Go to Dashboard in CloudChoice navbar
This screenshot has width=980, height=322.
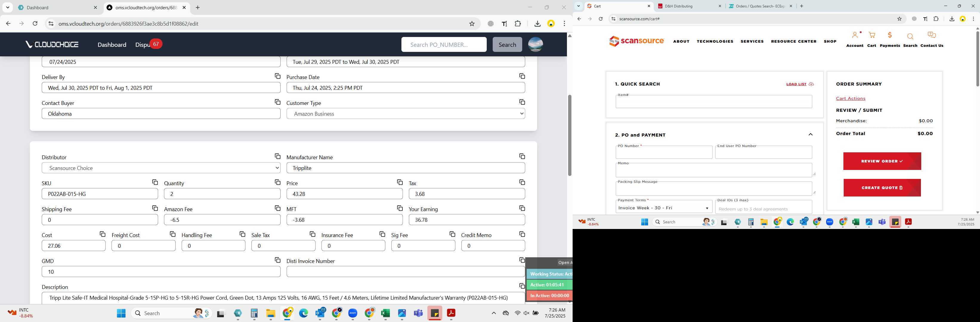click(x=112, y=45)
